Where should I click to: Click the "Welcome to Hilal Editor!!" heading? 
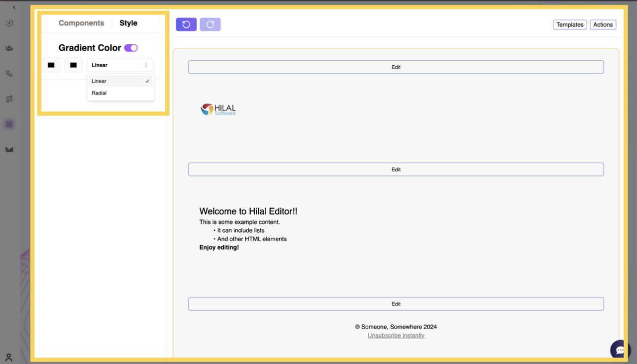248,211
